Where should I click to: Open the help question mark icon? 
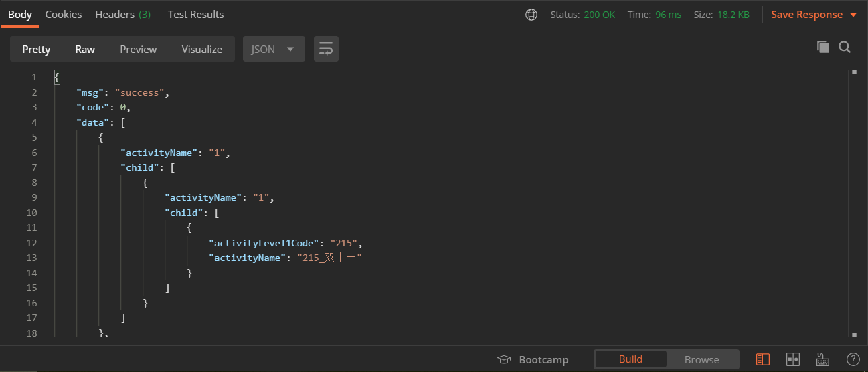[853, 359]
